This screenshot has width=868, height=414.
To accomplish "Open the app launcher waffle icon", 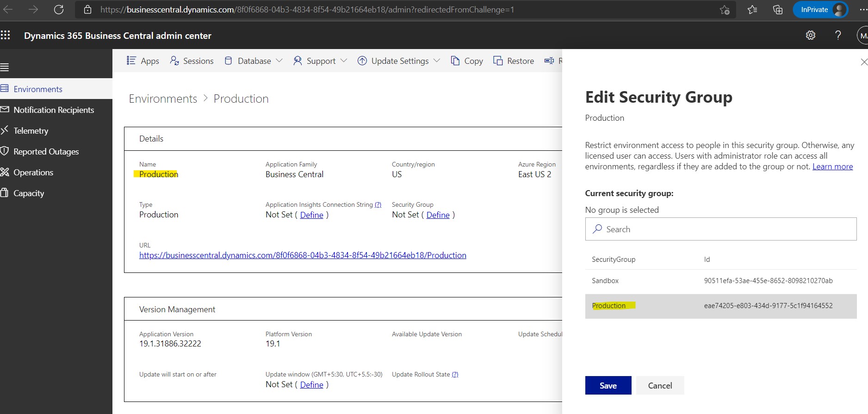I will tap(6, 35).
